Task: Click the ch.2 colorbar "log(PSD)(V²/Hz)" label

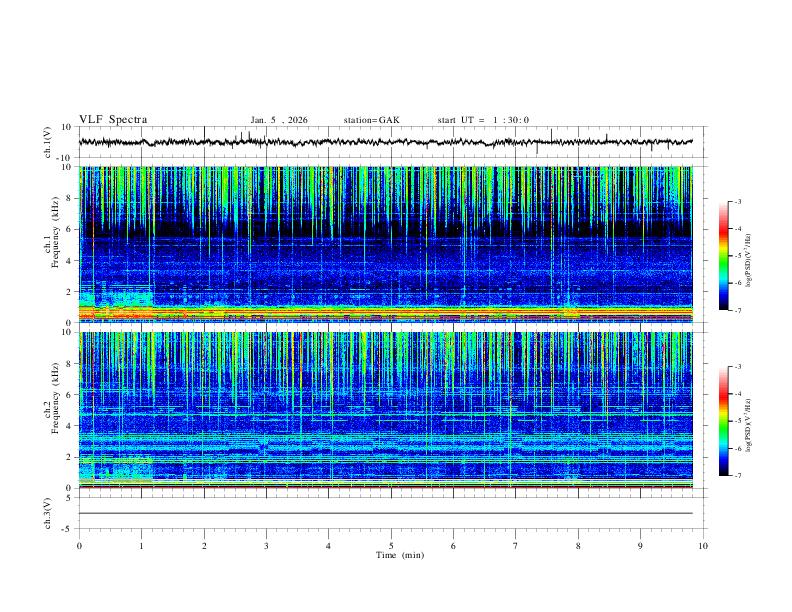Action: tap(748, 425)
